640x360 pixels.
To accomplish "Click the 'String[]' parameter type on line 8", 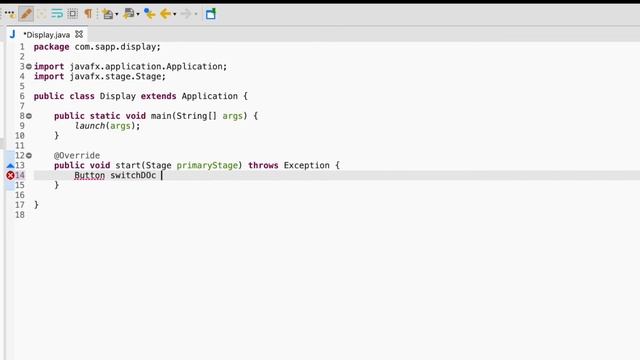I will click(196, 116).
